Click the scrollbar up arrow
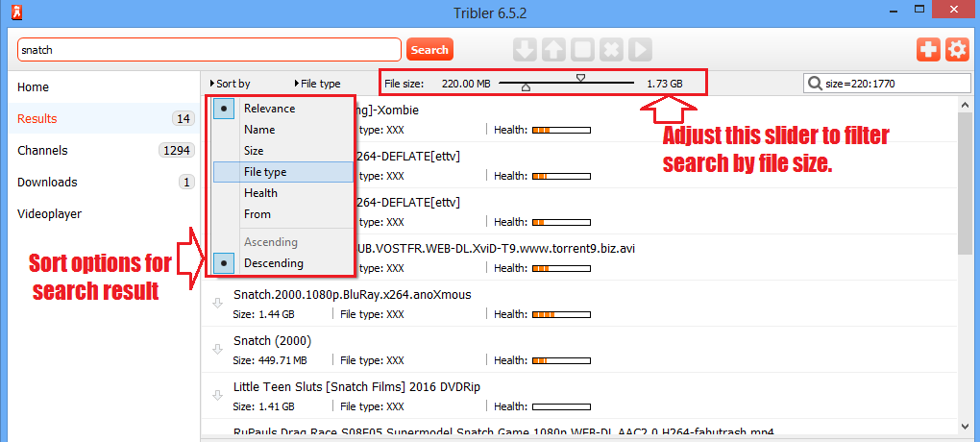Viewport: 980px width, 442px height. [x=963, y=104]
